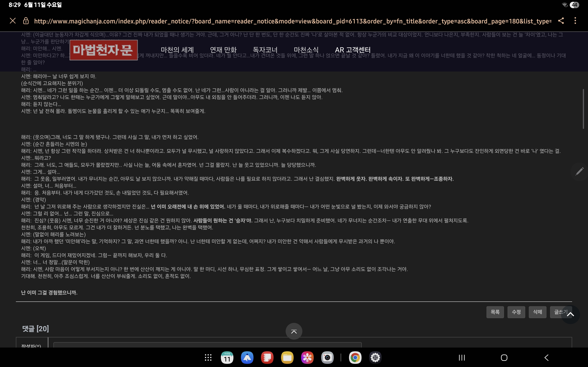Open the 연재 만화 menu

click(x=223, y=50)
